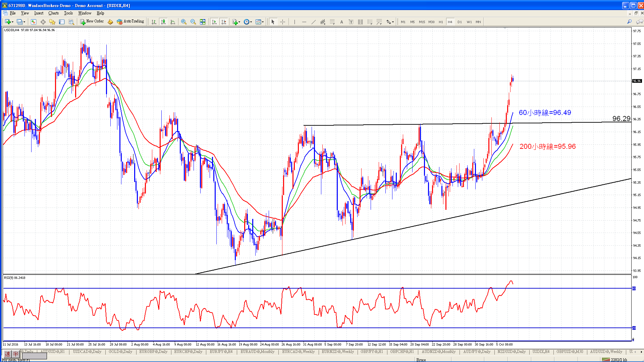
Task: Zoom out on the chart
Action: point(193,22)
